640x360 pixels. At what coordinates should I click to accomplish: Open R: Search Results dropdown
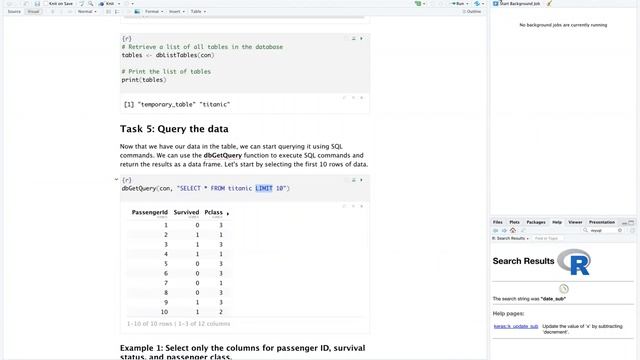coord(510,238)
